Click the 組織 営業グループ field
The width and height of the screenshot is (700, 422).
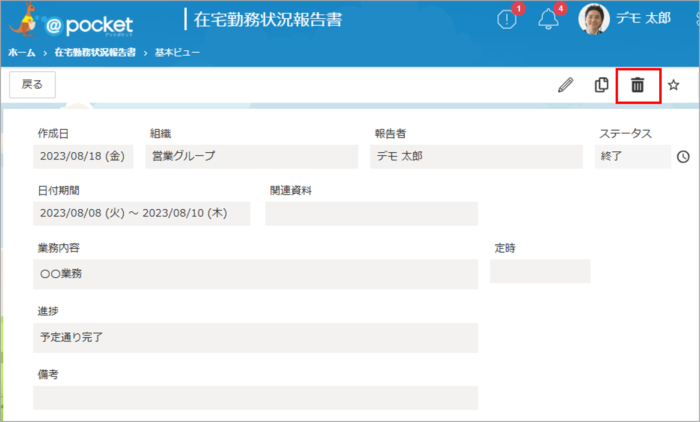251,156
